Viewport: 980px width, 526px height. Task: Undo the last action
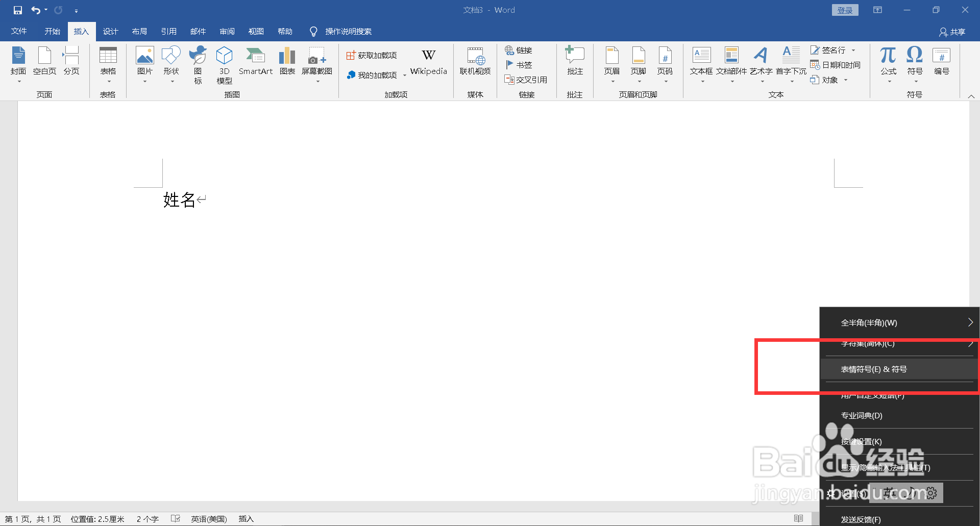click(35, 10)
